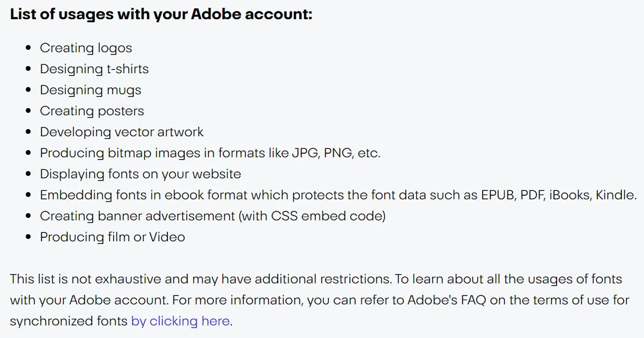This screenshot has height=338, width=644.
Task: Click the "synchronized fonts" text
Action: [69, 321]
